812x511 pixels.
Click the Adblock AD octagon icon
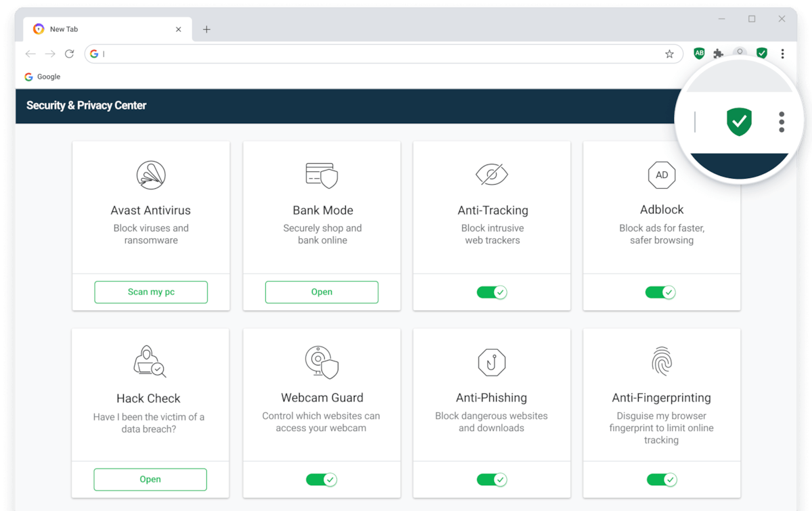(x=661, y=175)
